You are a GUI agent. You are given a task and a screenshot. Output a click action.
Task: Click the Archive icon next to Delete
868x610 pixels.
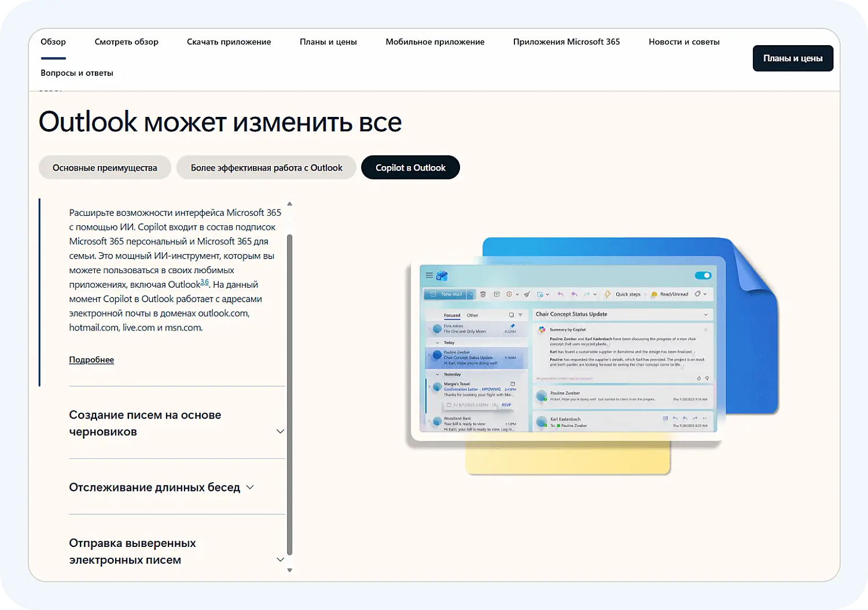click(x=497, y=294)
